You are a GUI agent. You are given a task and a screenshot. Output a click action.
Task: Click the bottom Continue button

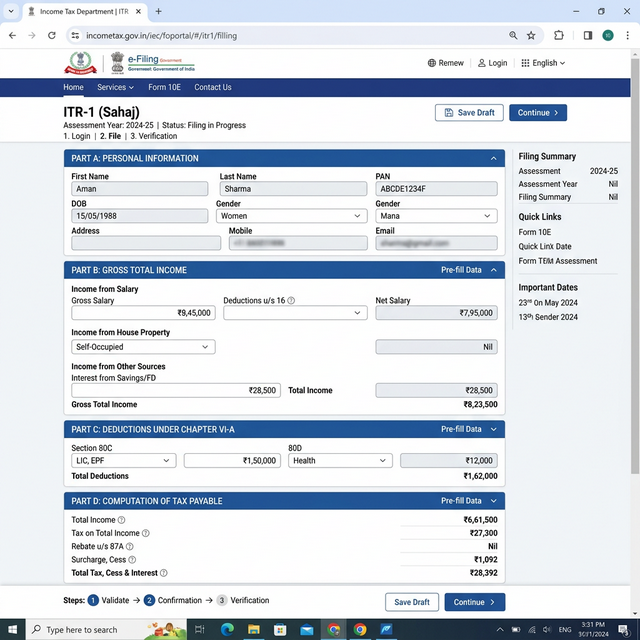pos(475,602)
